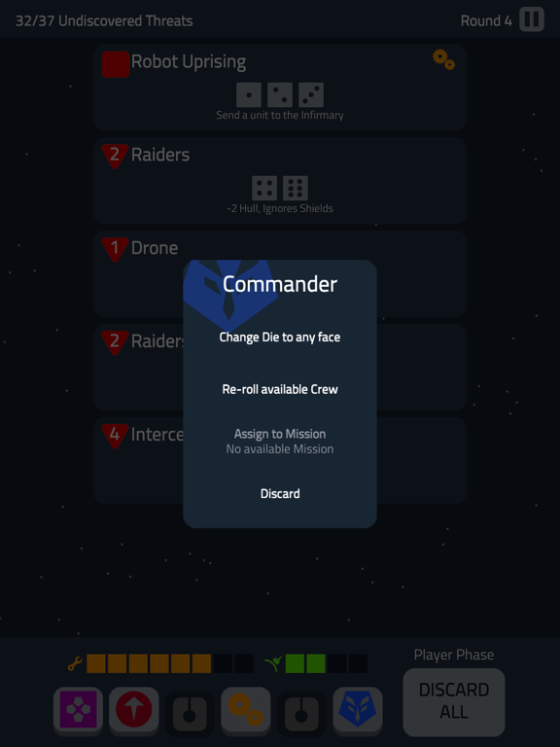This screenshot has width=560, height=747.
Task: Click the Undiscovered Threats counter
Action: coord(104,21)
